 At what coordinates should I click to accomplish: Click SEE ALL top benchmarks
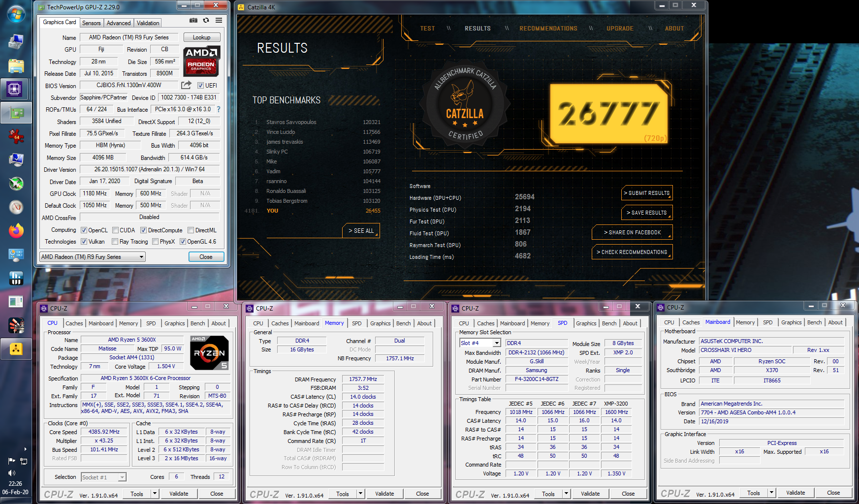pos(361,230)
